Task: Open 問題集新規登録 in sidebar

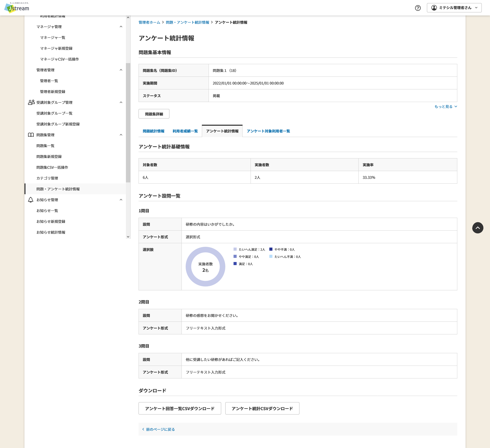Action: 49,156
